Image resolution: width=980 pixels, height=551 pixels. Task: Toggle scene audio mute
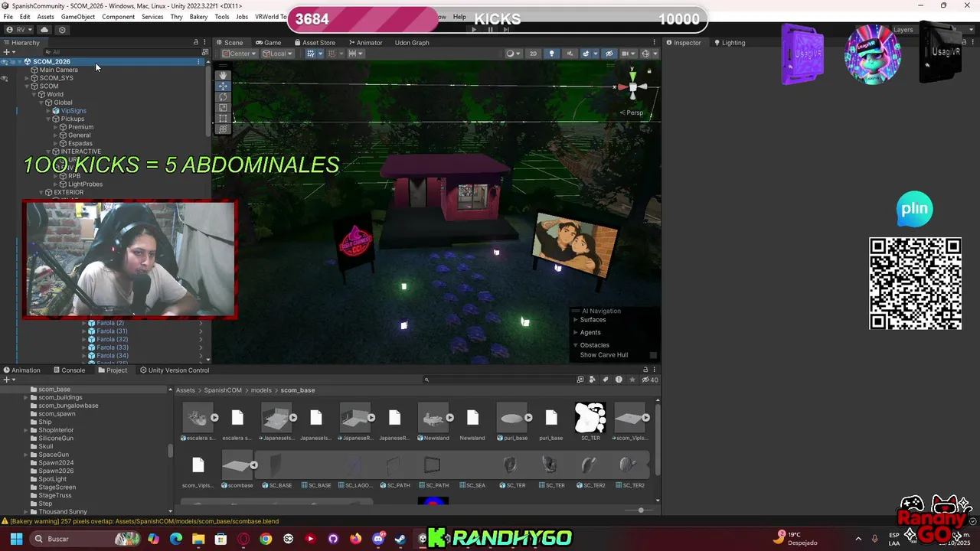[x=570, y=54]
